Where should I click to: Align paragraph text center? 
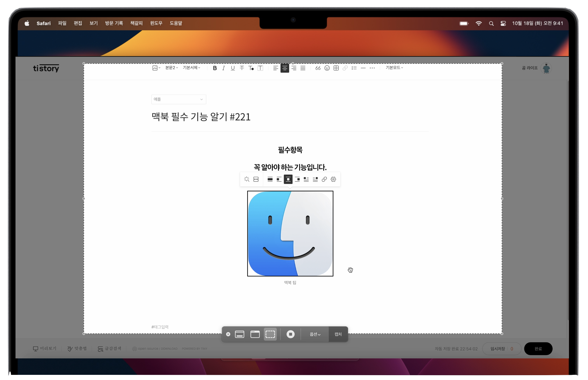click(x=285, y=68)
